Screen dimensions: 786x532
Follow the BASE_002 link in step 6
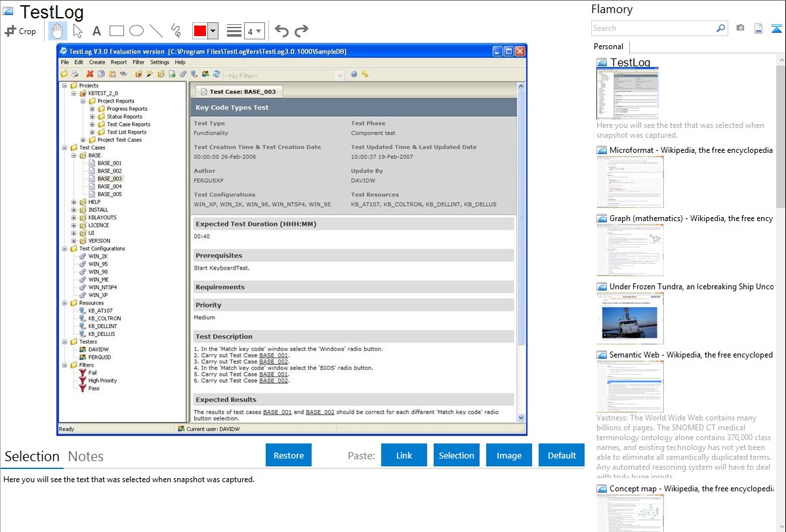(274, 380)
